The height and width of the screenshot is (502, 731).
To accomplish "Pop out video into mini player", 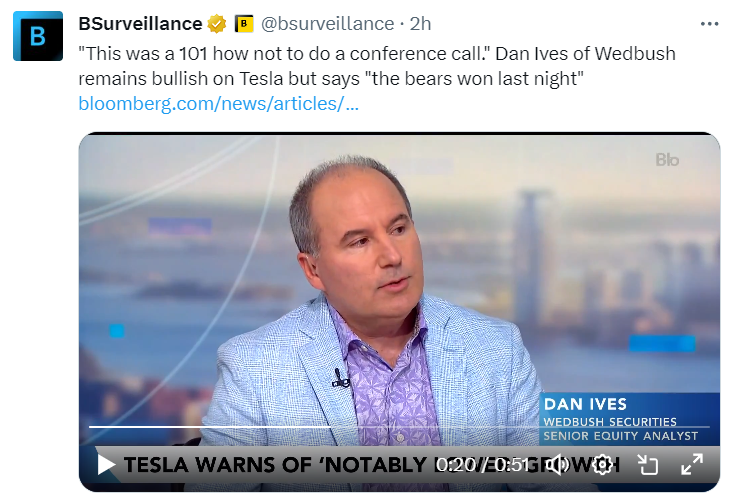I will tap(647, 464).
